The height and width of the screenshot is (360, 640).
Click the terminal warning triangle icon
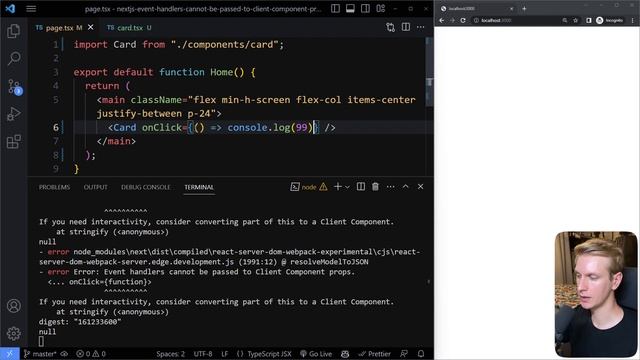(x=323, y=187)
